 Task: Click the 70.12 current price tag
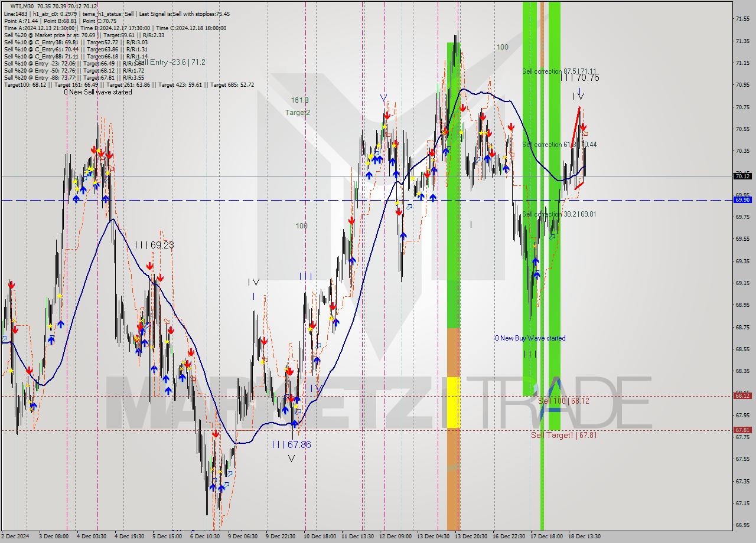coord(742,176)
